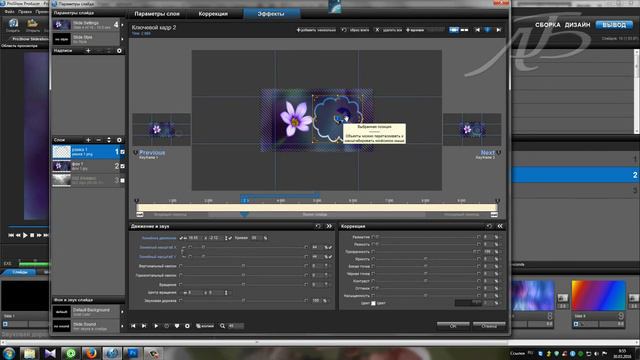Reset the Движение и звук panel settings

pyautogui.click(x=318, y=226)
